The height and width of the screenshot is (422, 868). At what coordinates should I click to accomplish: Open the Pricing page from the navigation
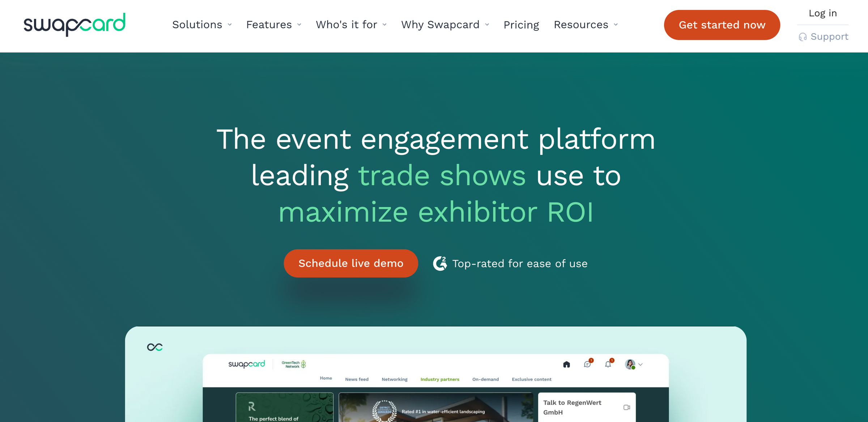pyautogui.click(x=521, y=25)
